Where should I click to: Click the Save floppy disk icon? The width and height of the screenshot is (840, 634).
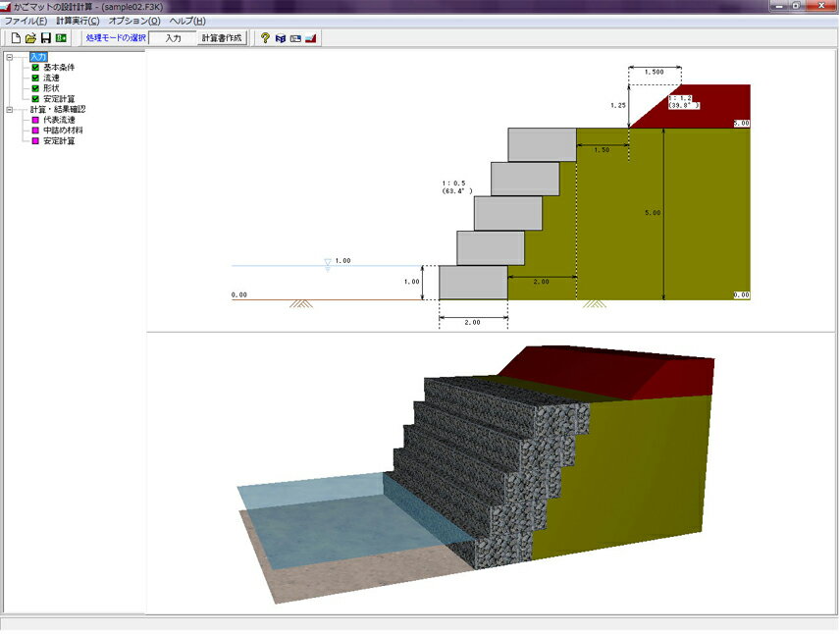[45, 38]
